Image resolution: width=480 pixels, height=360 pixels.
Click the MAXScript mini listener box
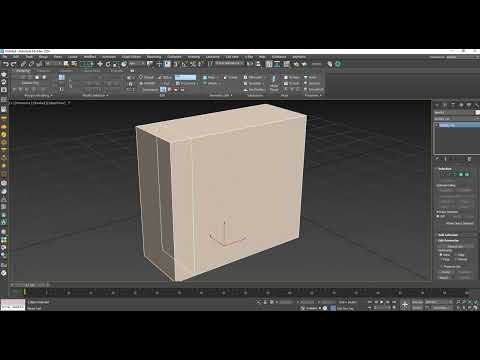pyautogui.click(x=13, y=305)
